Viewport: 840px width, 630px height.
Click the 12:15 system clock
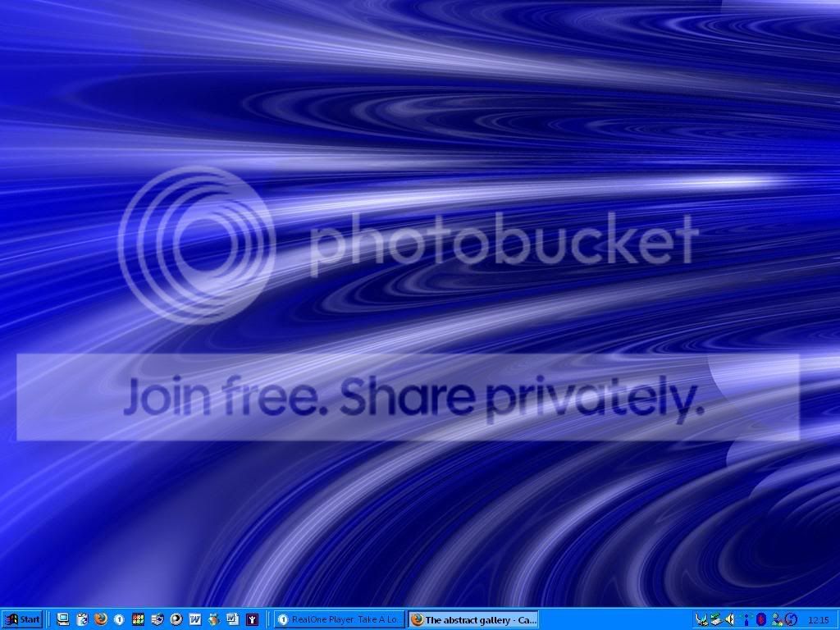click(818, 620)
